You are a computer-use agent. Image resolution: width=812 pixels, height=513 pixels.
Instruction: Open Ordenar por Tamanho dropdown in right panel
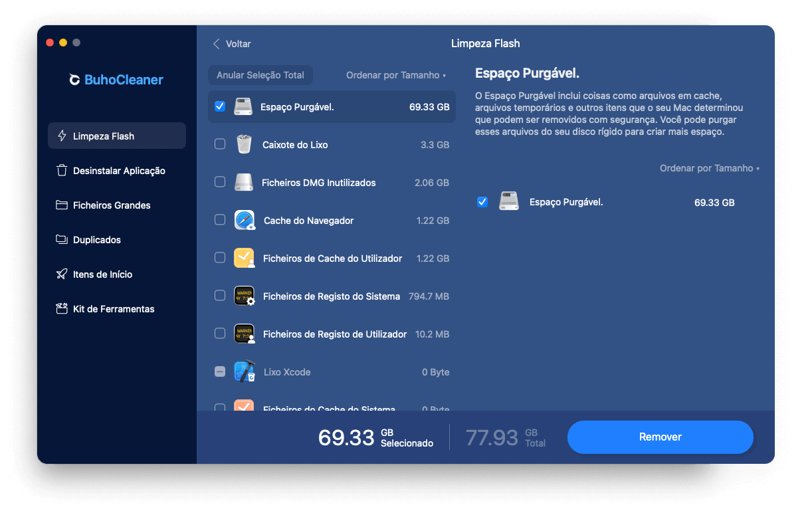click(x=709, y=169)
